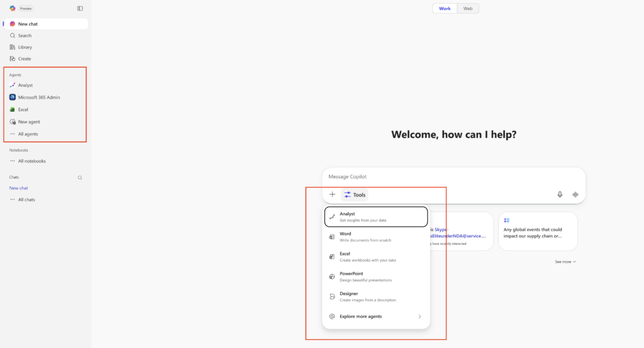The width and height of the screenshot is (644, 348).
Task: Click the Message Copilot input field
Action: pyautogui.click(x=453, y=177)
